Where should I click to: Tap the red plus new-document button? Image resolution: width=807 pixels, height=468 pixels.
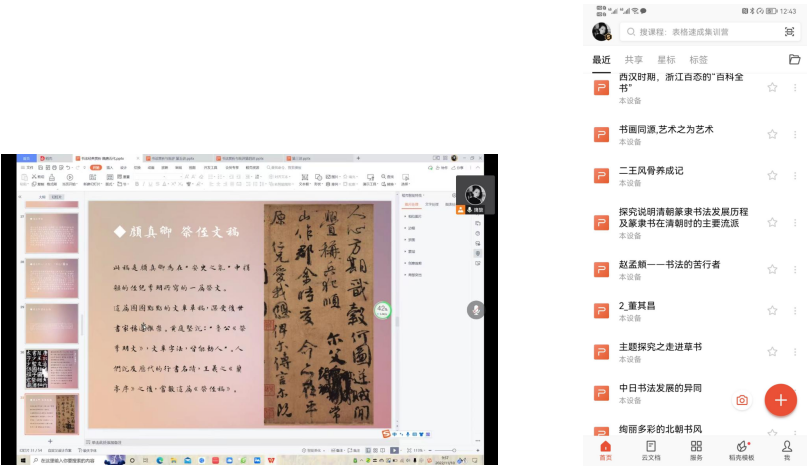pyautogui.click(x=780, y=400)
